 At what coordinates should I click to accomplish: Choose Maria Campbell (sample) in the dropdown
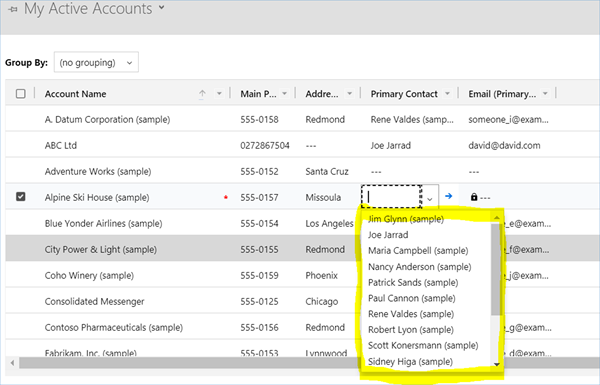(x=418, y=251)
